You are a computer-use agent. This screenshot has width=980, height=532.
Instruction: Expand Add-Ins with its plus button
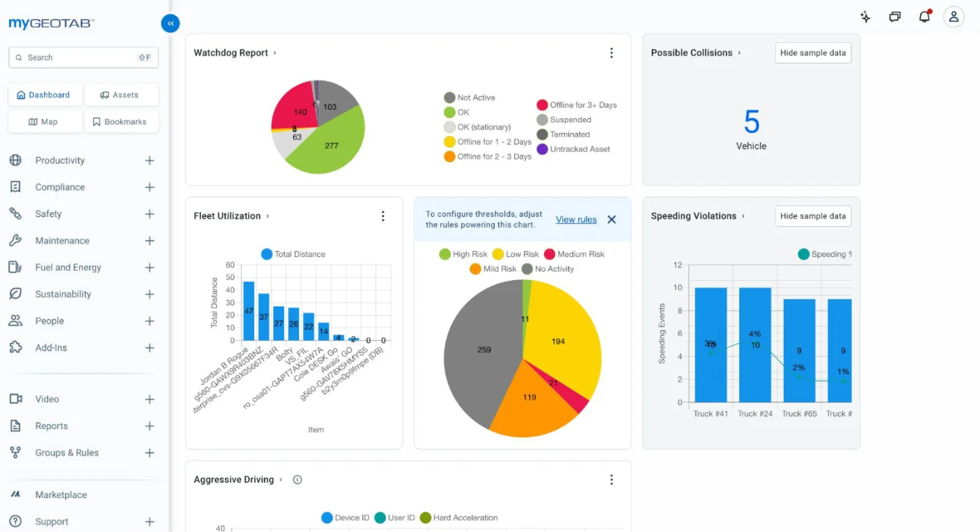point(149,347)
